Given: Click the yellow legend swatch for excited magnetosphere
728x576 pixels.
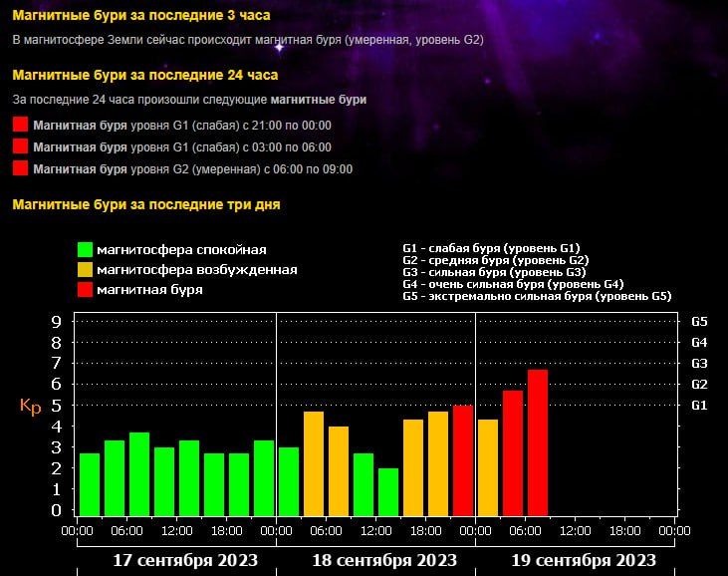Looking at the screenshot, I should (x=86, y=270).
